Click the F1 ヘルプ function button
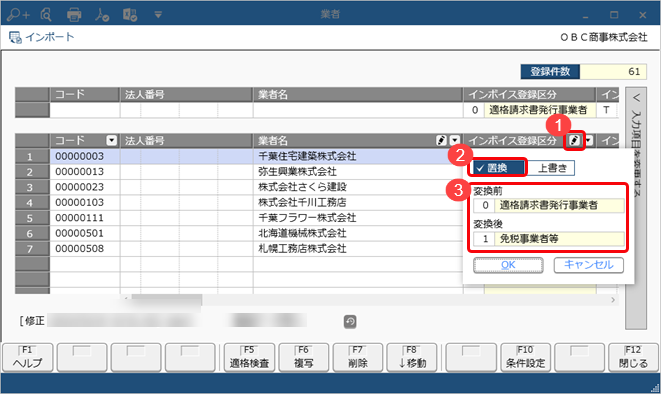Image resolution: width=661 pixels, height=394 pixels. [x=28, y=357]
